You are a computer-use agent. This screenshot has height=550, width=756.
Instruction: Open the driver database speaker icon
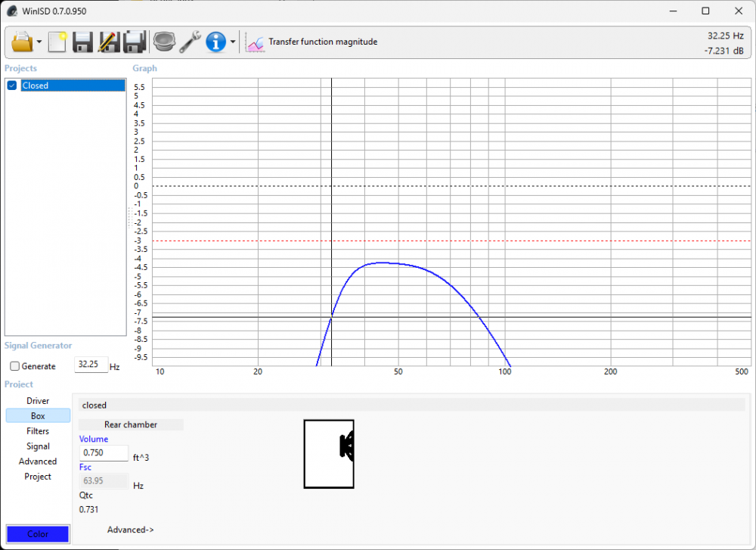(163, 42)
